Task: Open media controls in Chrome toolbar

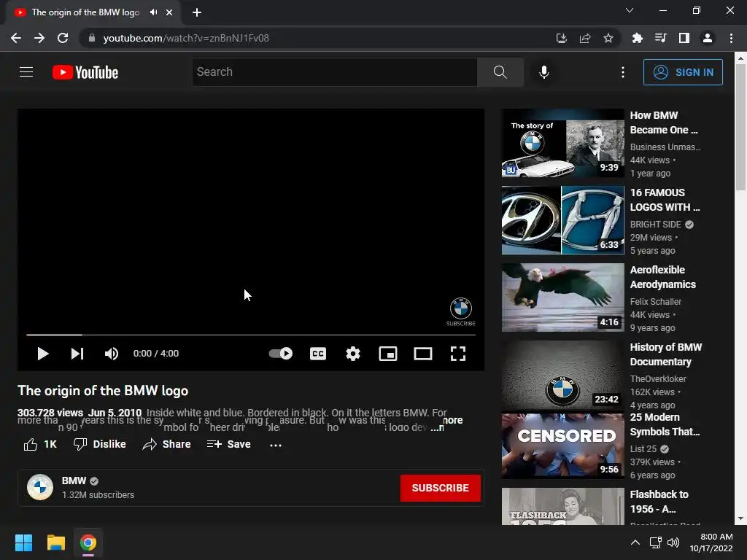Action: click(x=660, y=38)
